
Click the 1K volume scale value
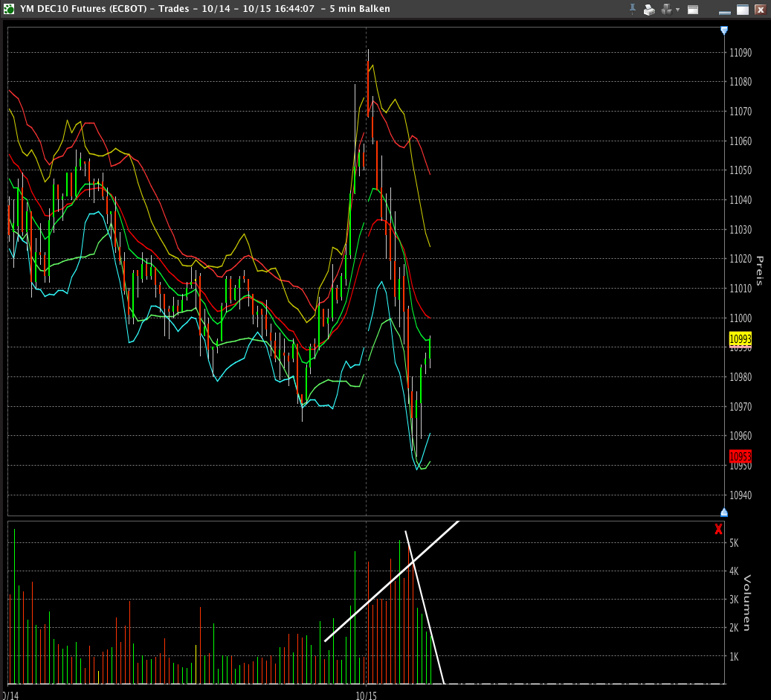[734, 656]
